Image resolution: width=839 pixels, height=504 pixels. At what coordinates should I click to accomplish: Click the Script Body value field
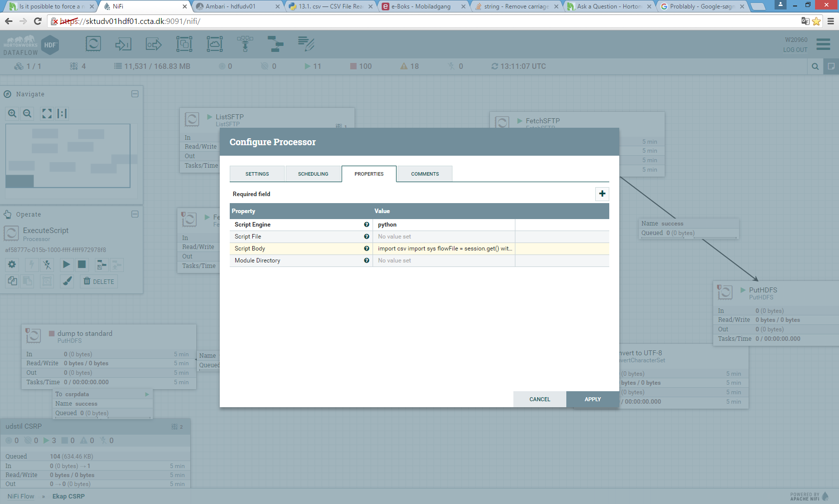pos(443,248)
